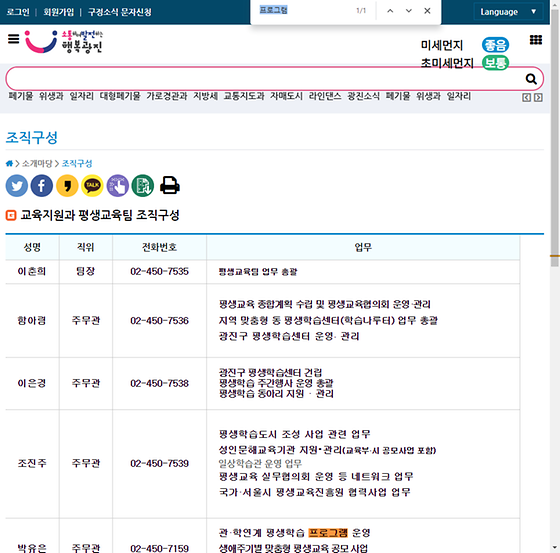Click 소개마당 breadcrumb
Screen dimensions: 560x553
click(37, 164)
